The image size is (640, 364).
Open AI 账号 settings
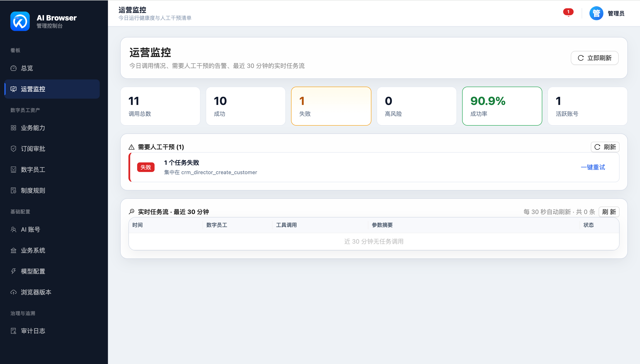tap(52, 229)
